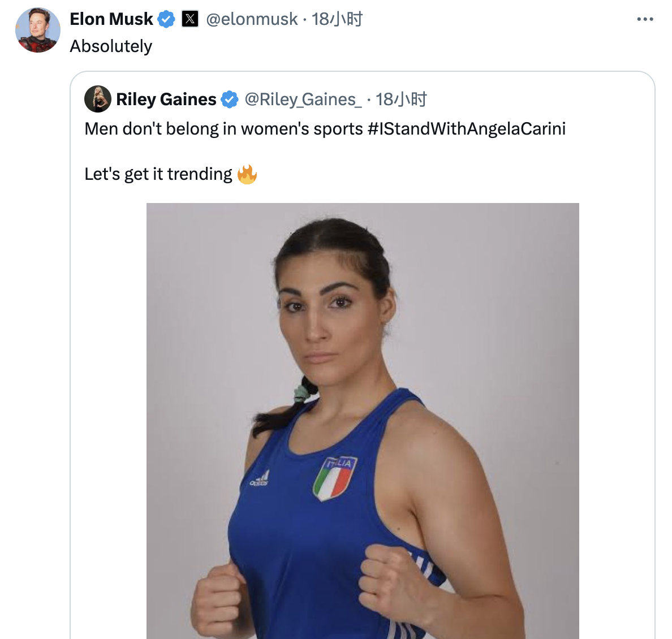This screenshot has height=639, width=672.
Task: Click Riley Gaines' verified checkmark badge
Action: pyautogui.click(x=229, y=100)
